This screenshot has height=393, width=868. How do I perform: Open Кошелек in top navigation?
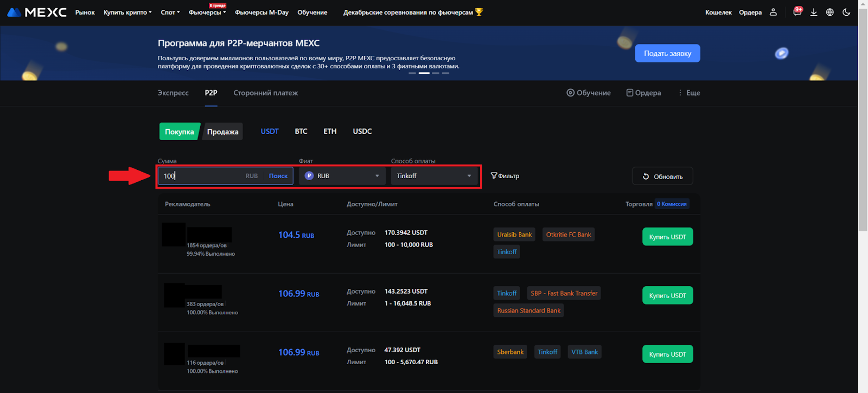(718, 12)
